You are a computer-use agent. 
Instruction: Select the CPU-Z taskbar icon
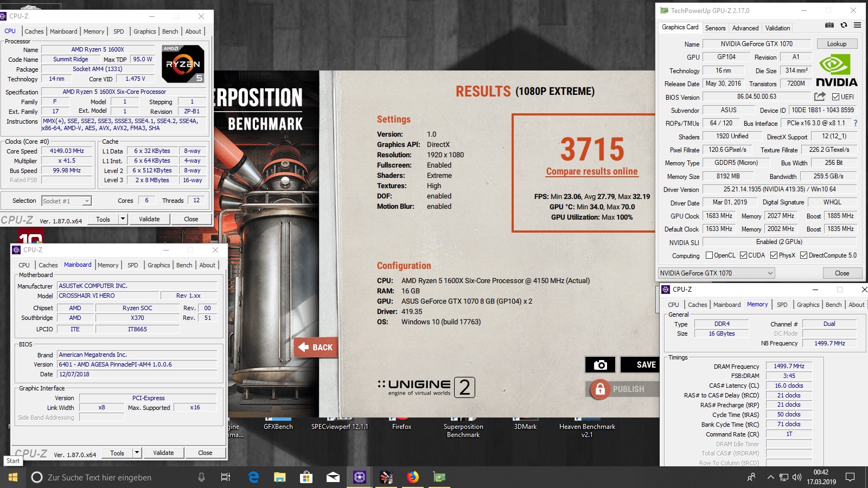pos(359,477)
